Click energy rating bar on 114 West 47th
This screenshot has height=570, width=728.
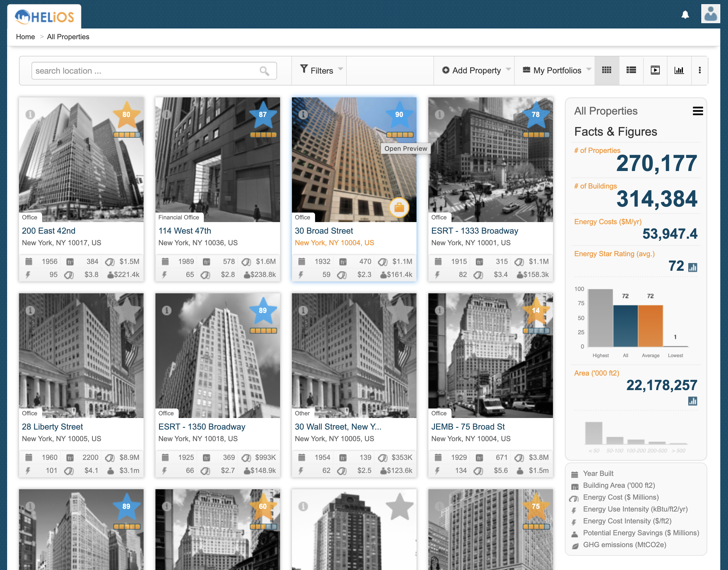[x=263, y=135]
